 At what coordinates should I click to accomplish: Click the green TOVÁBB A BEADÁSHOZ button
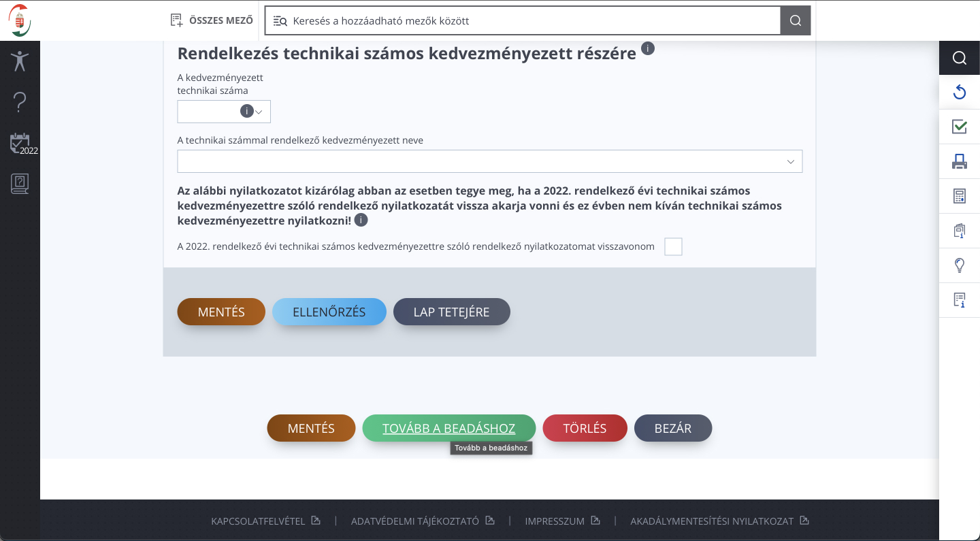pos(448,429)
